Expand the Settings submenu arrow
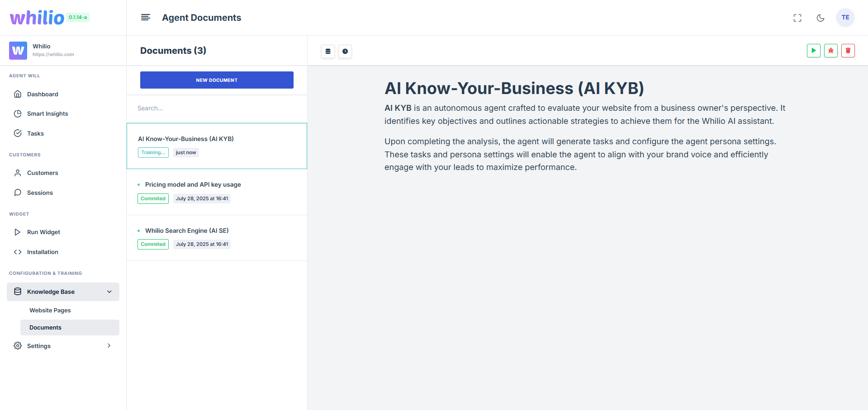 click(x=109, y=346)
